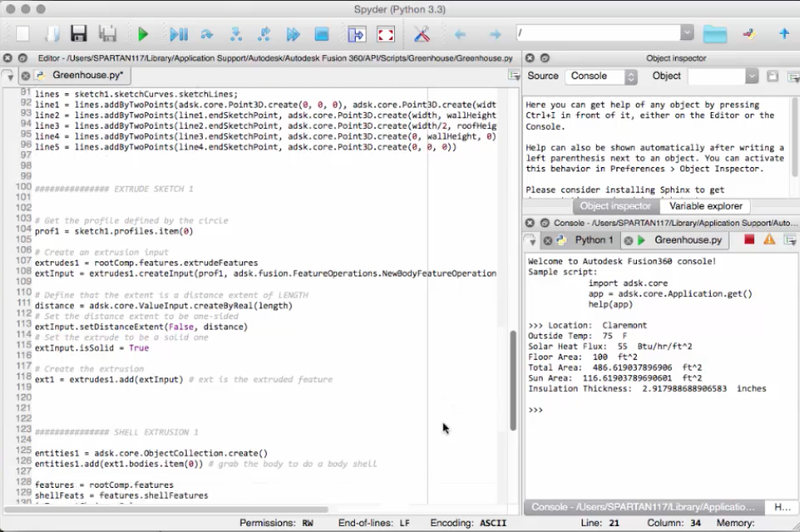Click the back navigation arrow
The image size is (800, 532).
pos(459,34)
